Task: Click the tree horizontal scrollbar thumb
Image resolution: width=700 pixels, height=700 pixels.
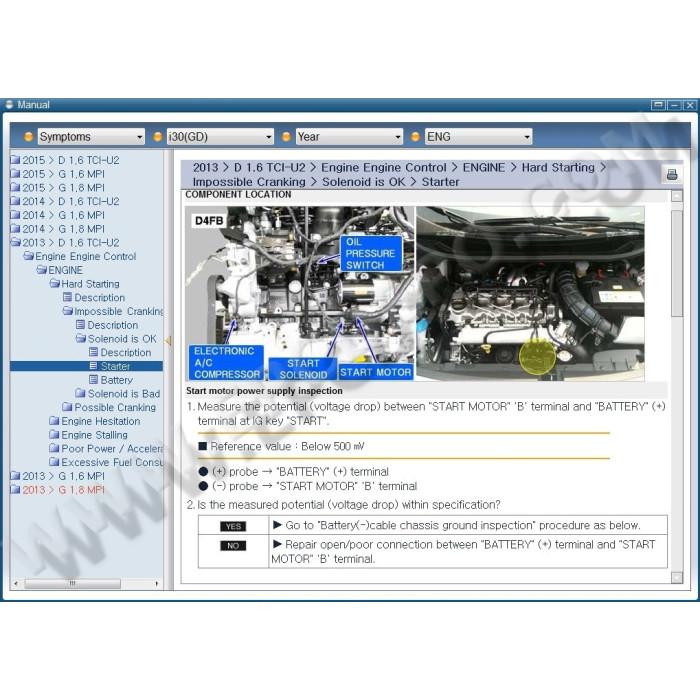Action: click(x=72, y=583)
